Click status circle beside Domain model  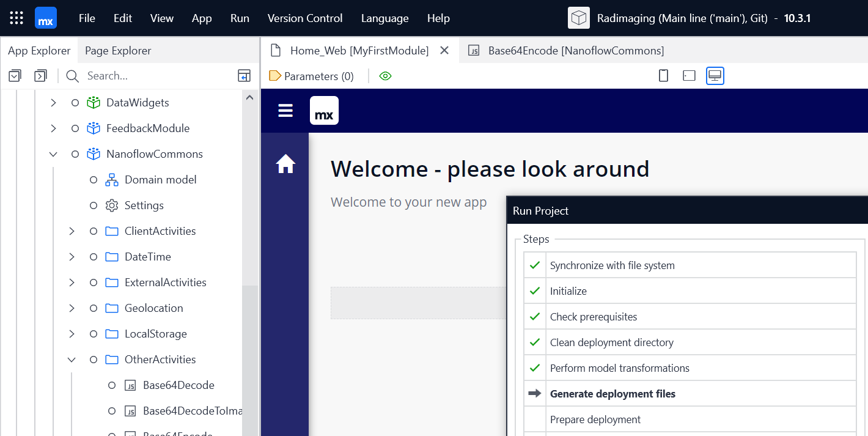click(94, 180)
